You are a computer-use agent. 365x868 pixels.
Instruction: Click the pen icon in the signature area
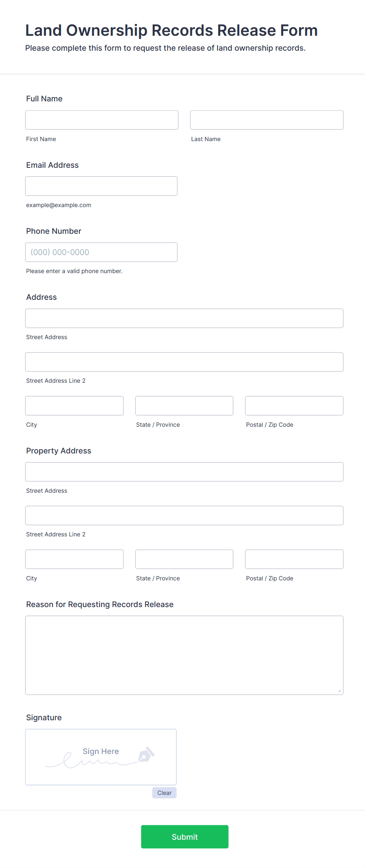pyautogui.click(x=146, y=752)
